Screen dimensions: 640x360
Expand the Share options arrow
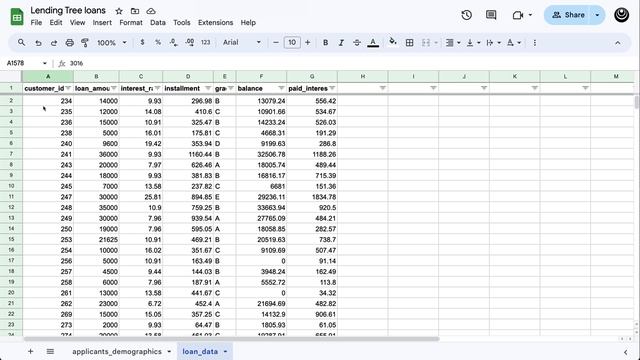coord(597,15)
